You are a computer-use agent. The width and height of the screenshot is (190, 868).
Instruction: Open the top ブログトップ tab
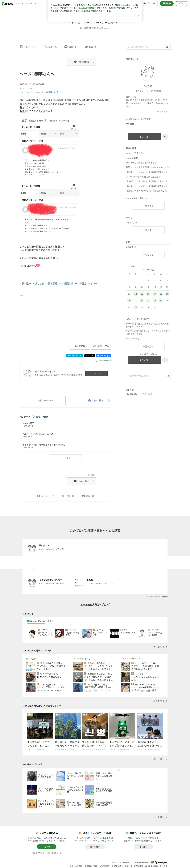[x=28, y=47]
